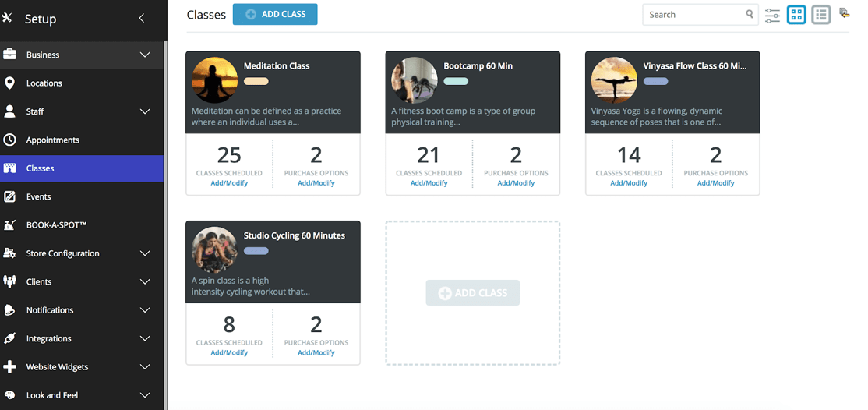This screenshot has height=410, width=868.
Task: Click the Integrations plug icon
Action: 9,338
